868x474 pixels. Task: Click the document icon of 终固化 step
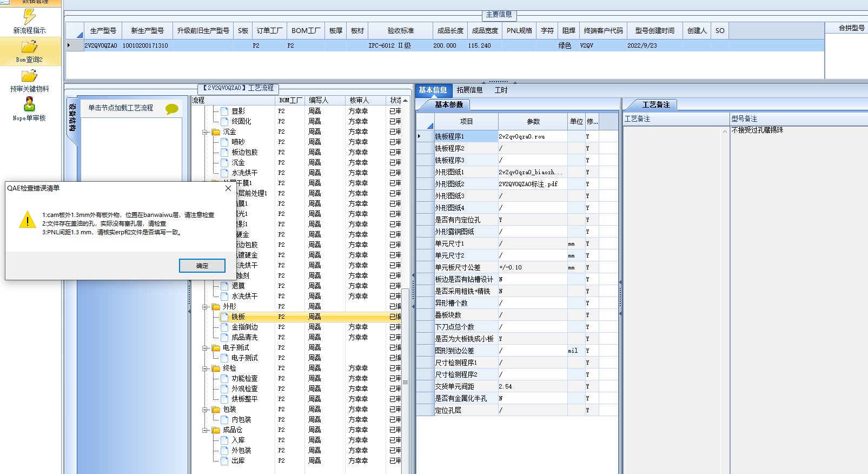224,121
